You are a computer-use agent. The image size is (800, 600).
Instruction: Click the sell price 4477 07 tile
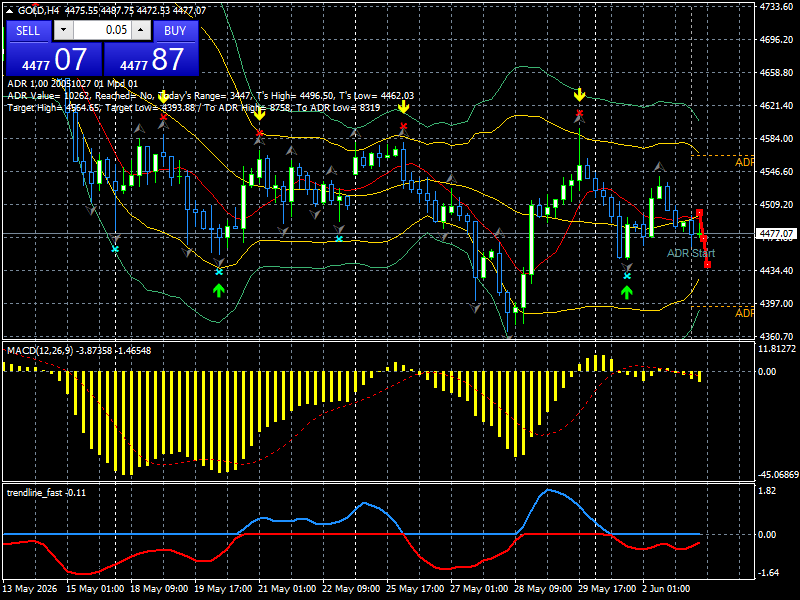coord(54,59)
